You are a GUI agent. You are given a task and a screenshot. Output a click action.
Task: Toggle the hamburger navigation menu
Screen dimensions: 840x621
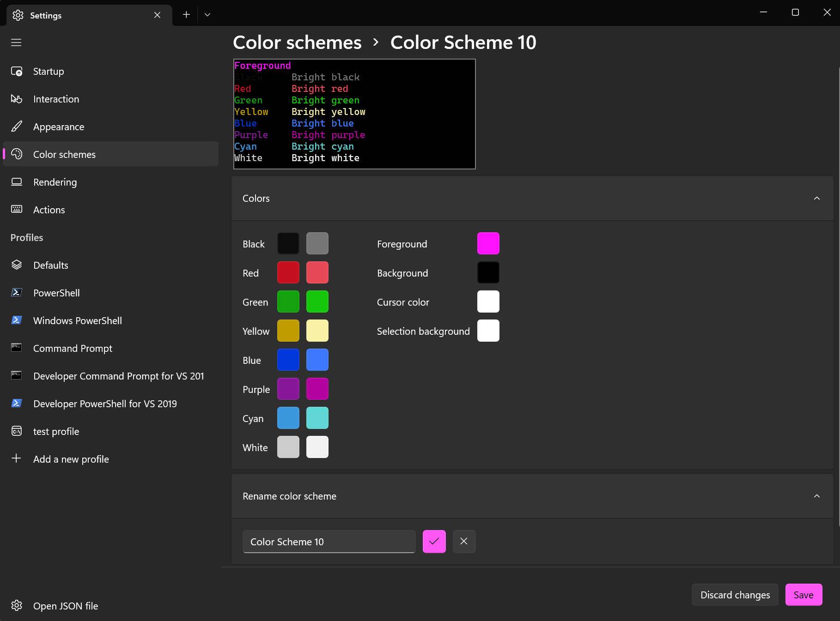[16, 42]
